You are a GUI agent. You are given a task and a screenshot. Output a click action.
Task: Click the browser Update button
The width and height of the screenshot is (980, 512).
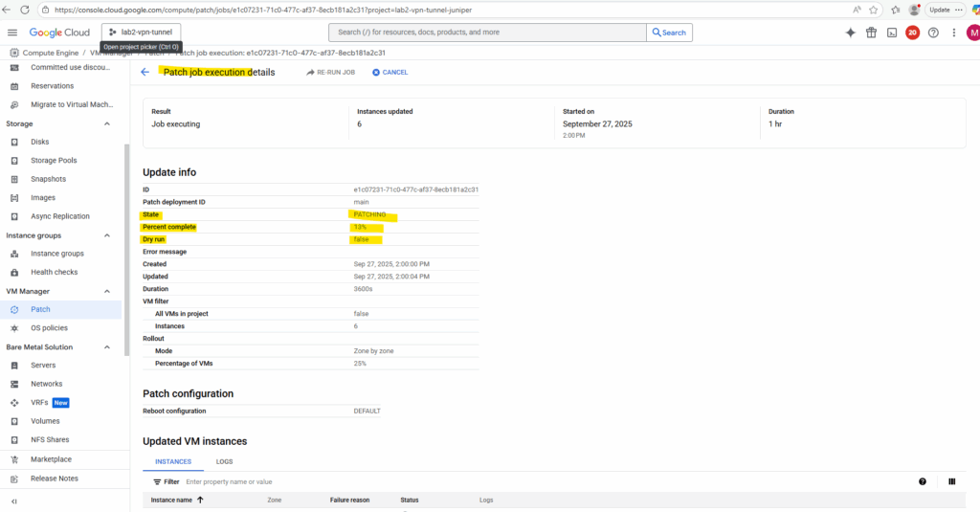point(940,10)
